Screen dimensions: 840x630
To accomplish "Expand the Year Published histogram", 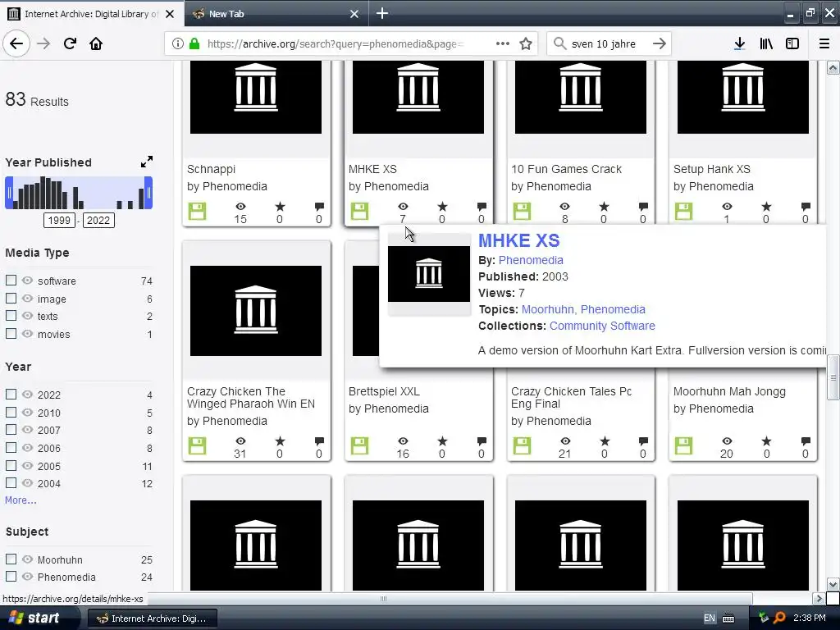I will tap(146, 162).
